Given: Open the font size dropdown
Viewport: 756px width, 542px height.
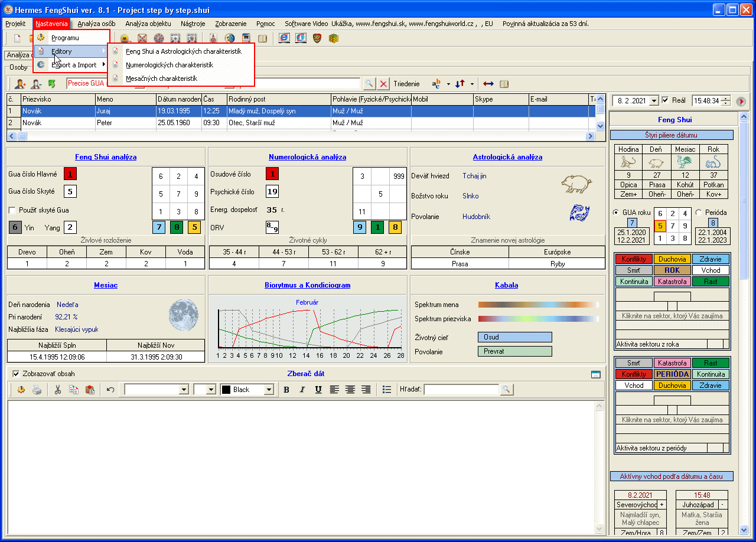Looking at the screenshot, I should pos(211,390).
